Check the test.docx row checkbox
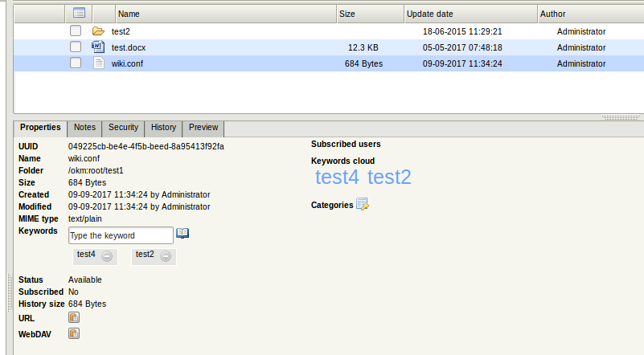The width and height of the screenshot is (644, 355). click(x=76, y=47)
